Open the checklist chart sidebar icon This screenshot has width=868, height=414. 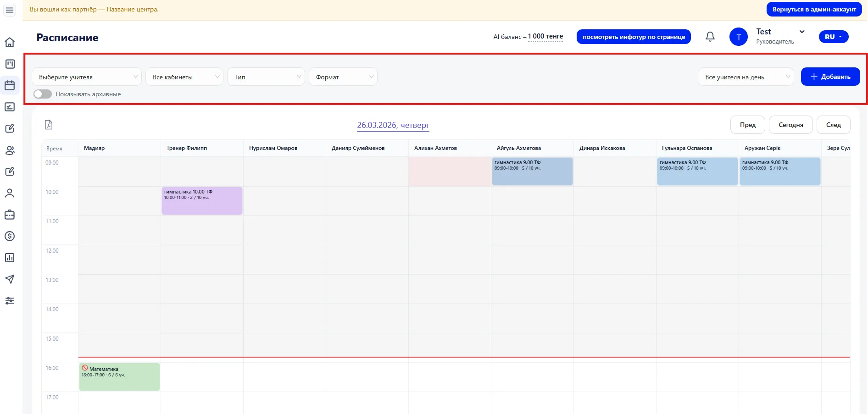pos(10,107)
